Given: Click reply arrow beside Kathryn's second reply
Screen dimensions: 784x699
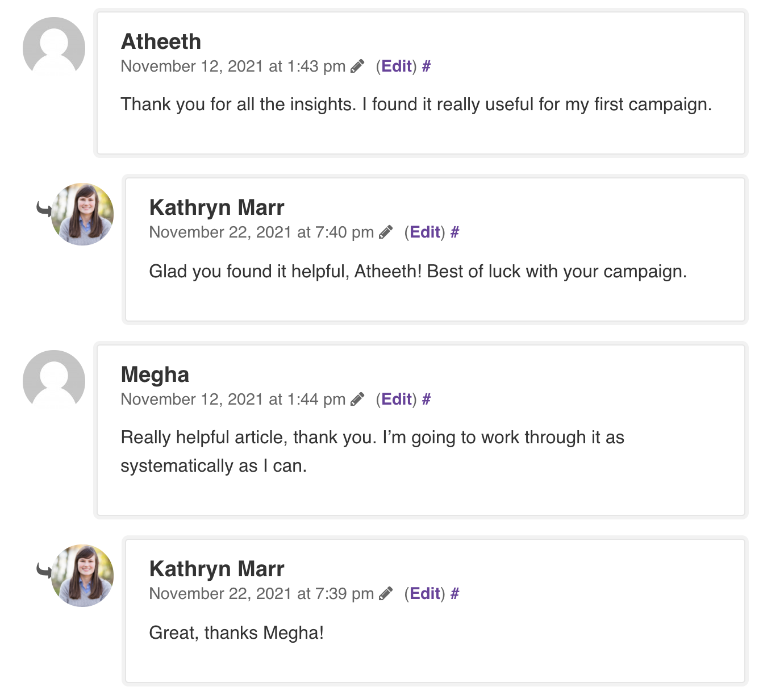Looking at the screenshot, I should (x=43, y=570).
